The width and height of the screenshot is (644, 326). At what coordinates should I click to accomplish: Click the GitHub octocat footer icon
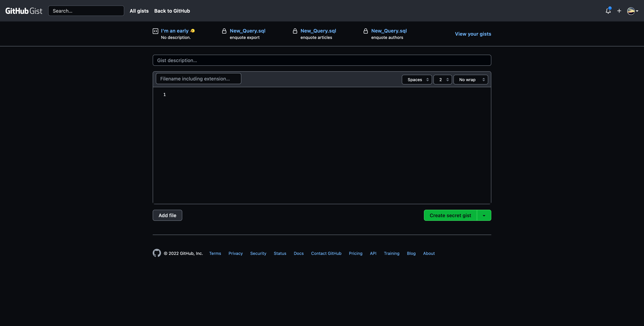157,253
